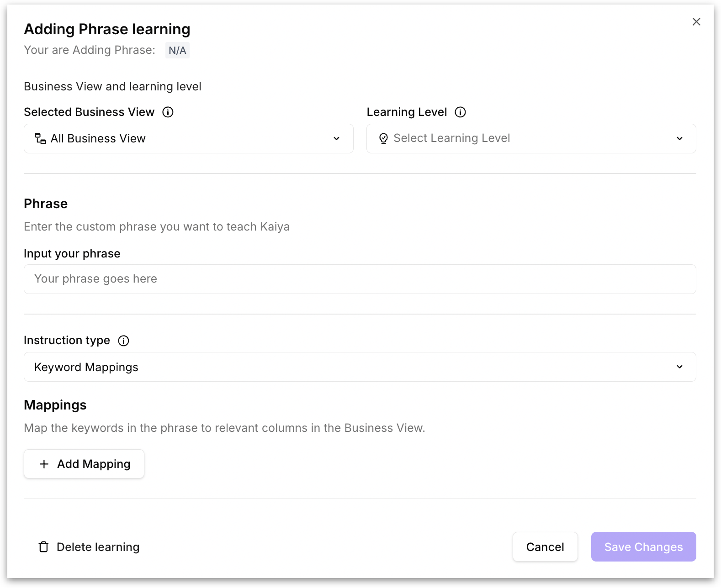This screenshot has width=721, height=588.
Task: Click info icon beside Instruction type
Action: coord(123,341)
